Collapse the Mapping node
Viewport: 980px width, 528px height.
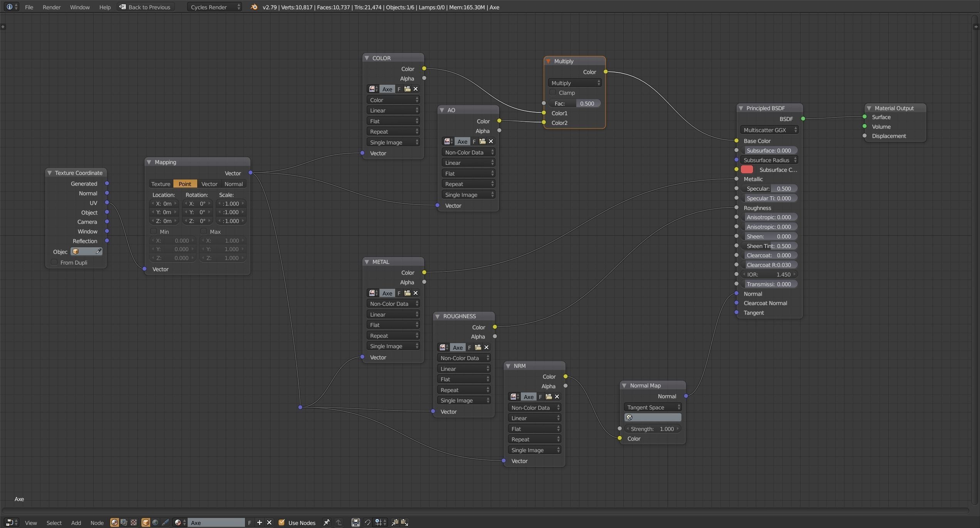click(x=149, y=162)
